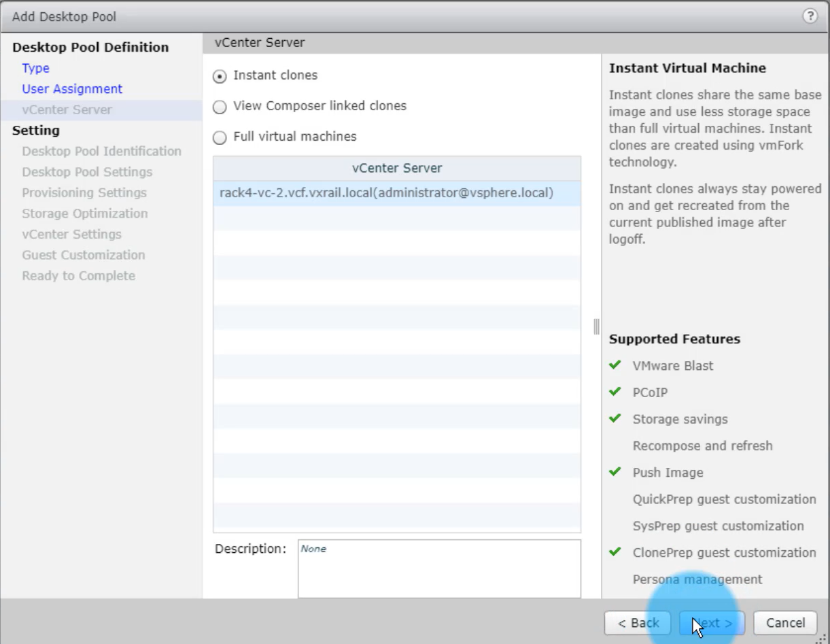Click the dialog resize grip corner

[823, 637]
